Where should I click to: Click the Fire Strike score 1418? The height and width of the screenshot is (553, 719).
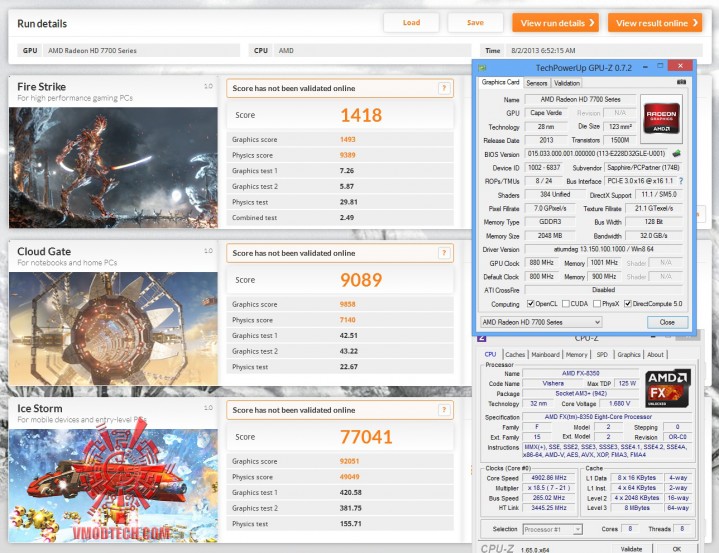click(361, 115)
